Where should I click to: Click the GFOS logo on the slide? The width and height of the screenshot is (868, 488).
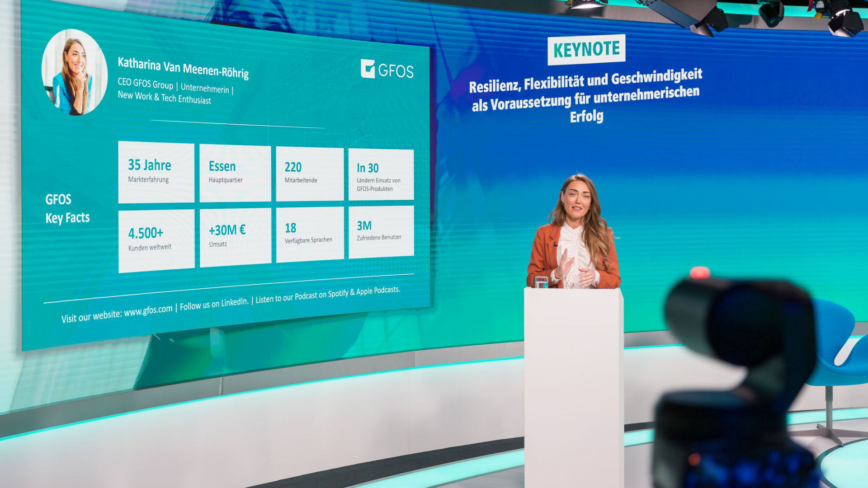[x=387, y=70]
